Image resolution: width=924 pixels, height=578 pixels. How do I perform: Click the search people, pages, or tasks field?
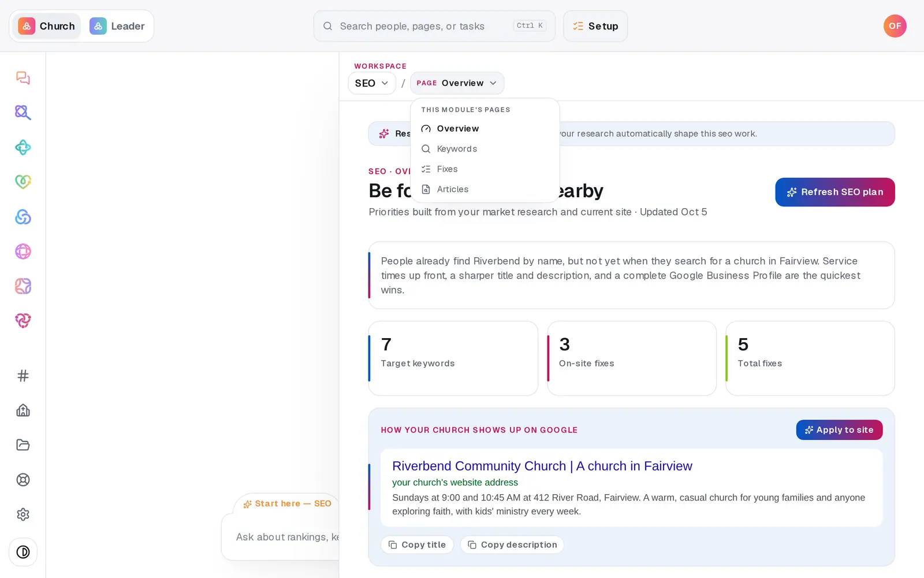(434, 26)
